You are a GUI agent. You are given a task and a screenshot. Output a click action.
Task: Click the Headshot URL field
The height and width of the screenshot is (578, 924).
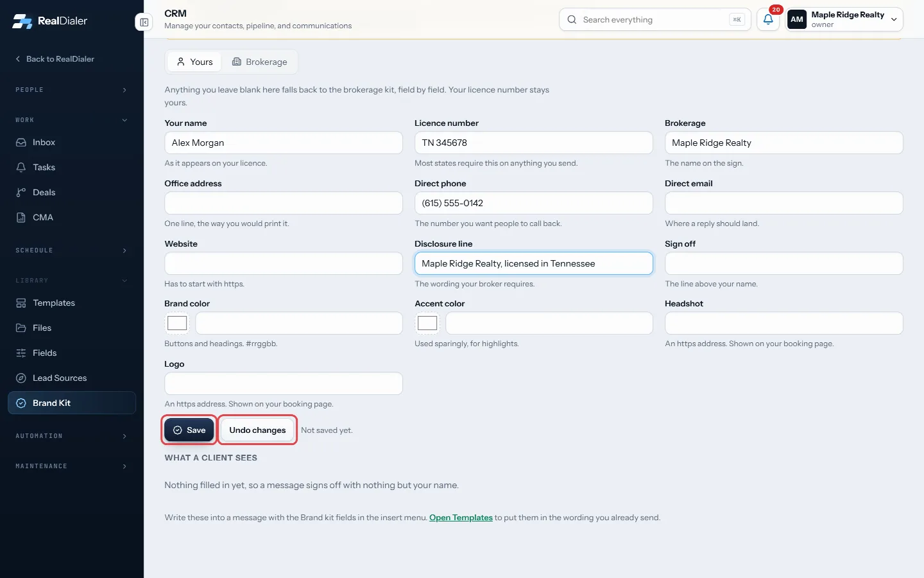click(784, 324)
